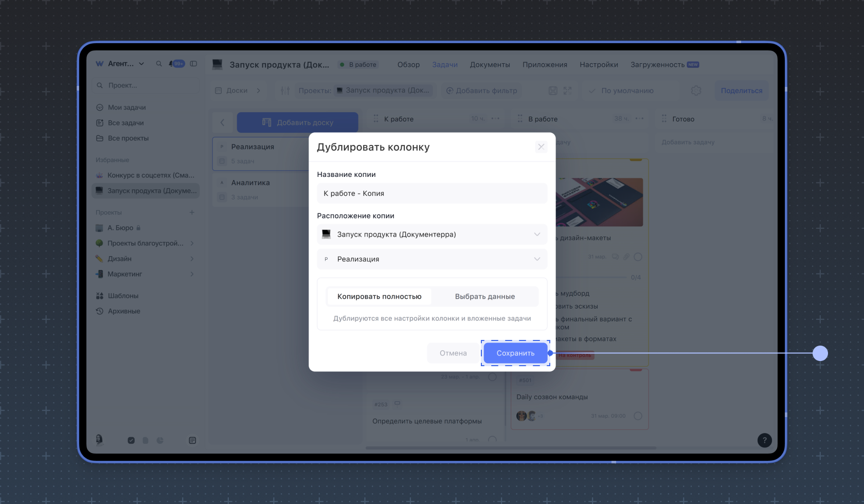Image resolution: width=864 pixels, height=504 pixels.
Task: Click the horizontal scrollbar below the board
Action: click(x=511, y=448)
